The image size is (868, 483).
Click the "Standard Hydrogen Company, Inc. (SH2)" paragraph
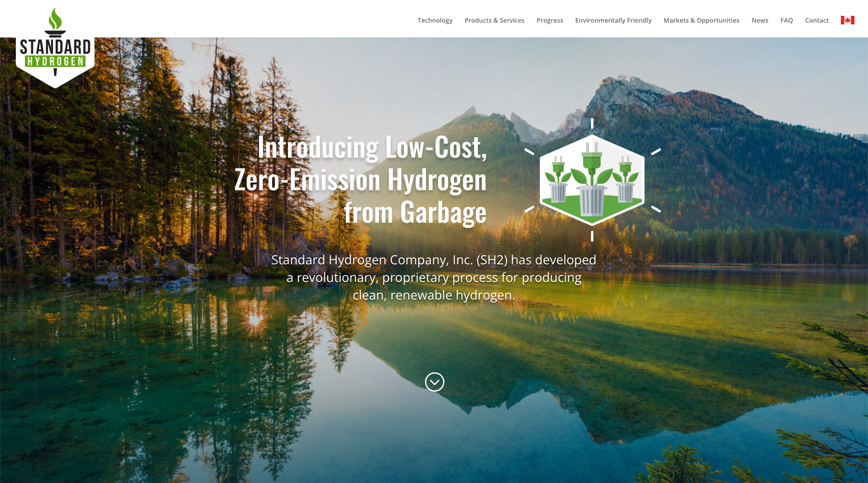(x=434, y=277)
